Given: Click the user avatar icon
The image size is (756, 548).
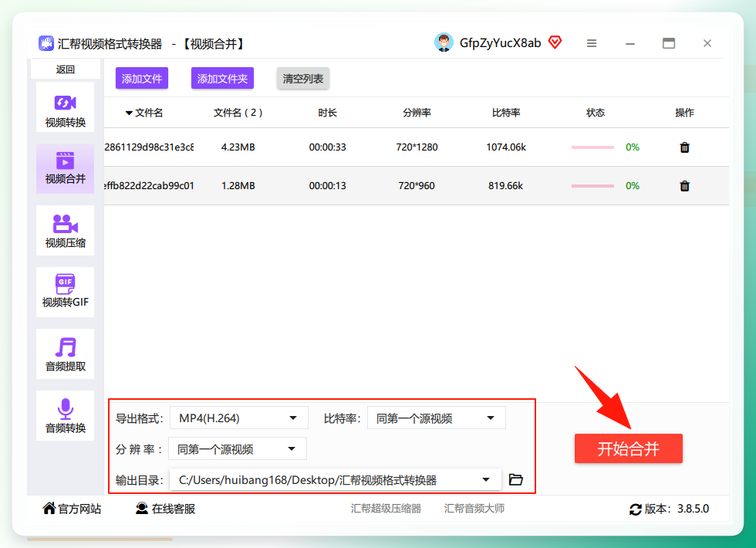Looking at the screenshot, I should click(444, 42).
